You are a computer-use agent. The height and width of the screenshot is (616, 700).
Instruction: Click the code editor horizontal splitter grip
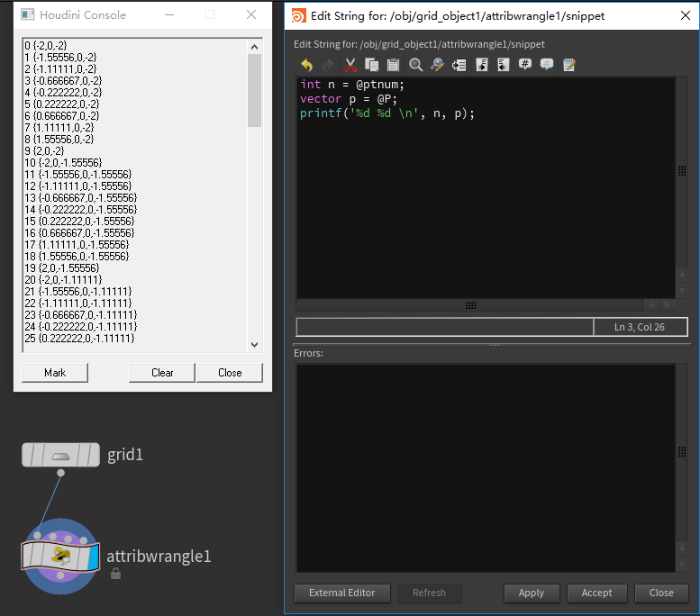(x=470, y=305)
